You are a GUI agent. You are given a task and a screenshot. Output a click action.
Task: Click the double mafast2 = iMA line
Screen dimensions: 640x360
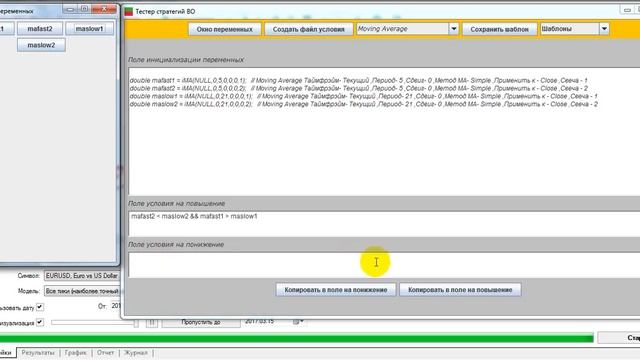(358, 88)
